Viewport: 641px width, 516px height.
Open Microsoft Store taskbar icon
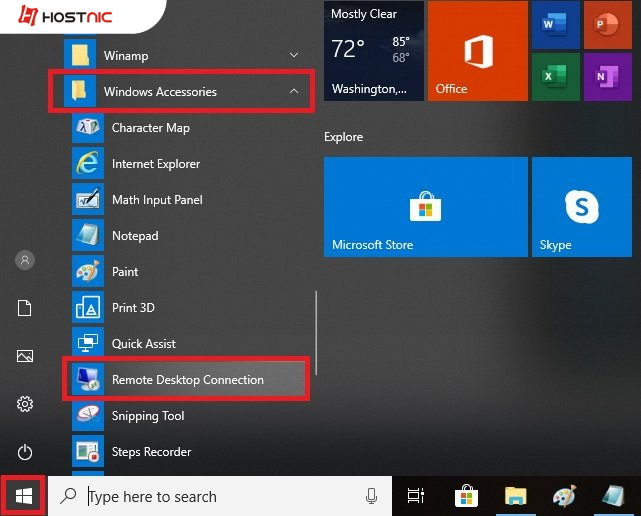tap(466, 496)
